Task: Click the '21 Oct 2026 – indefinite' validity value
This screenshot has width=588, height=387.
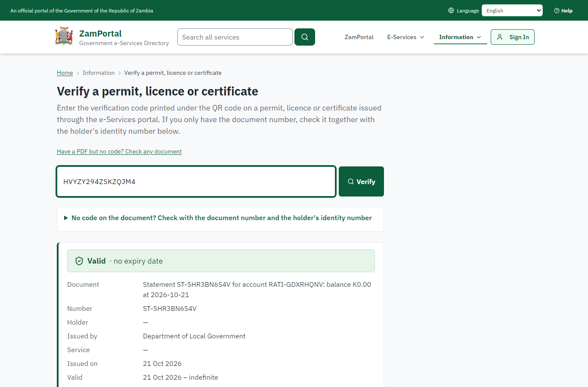Action: pos(180,378)
